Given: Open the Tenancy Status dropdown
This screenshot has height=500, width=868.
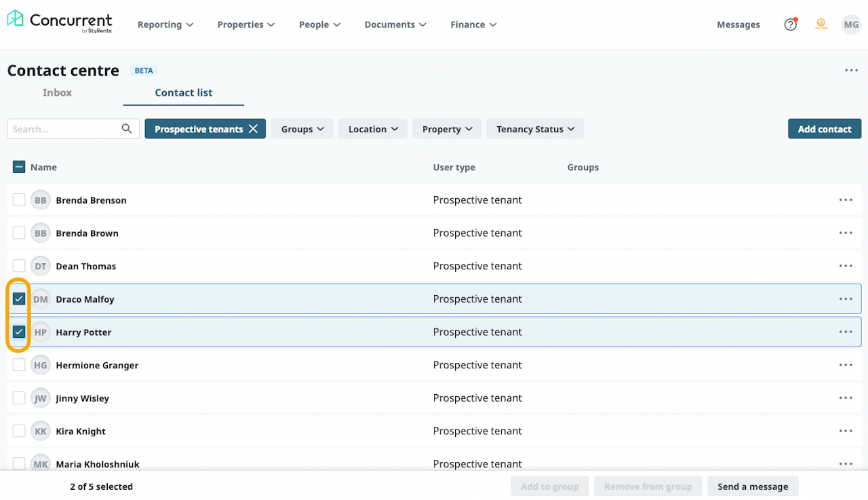Looking at the screenshot, I should 535,129.
